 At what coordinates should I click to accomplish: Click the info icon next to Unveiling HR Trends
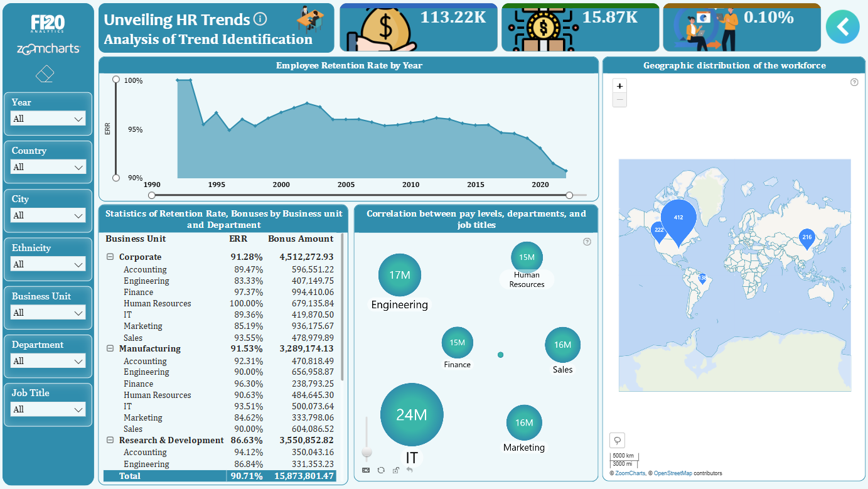[260, 19]
